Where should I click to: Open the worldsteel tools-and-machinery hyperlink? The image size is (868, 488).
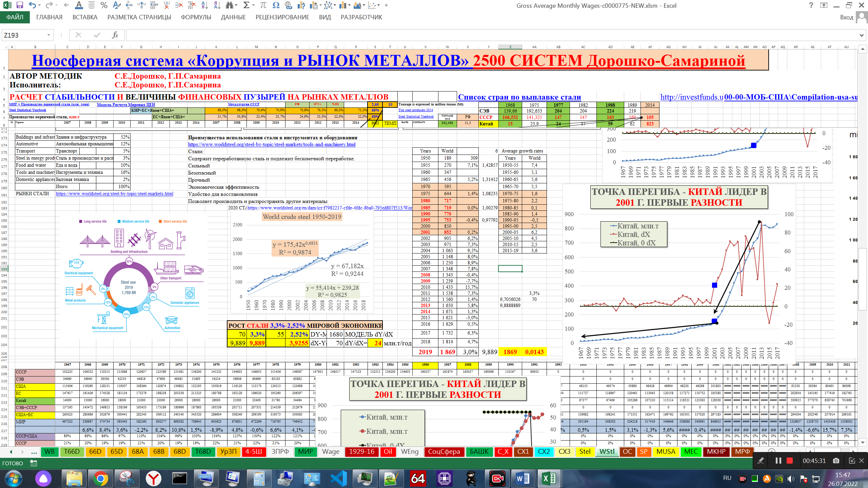(272, 144)
